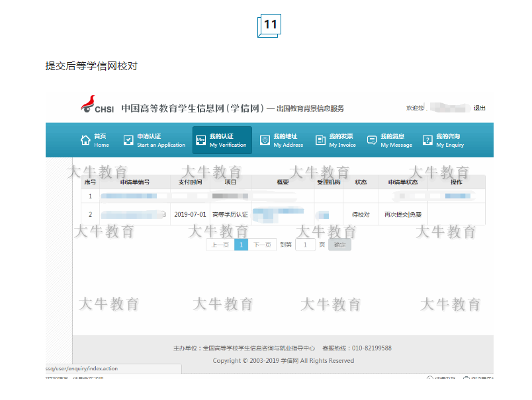This screenshot has height=400, width=532.
Task: Click the page number input field
Action: pyautogui.click(x=305, y=245)
